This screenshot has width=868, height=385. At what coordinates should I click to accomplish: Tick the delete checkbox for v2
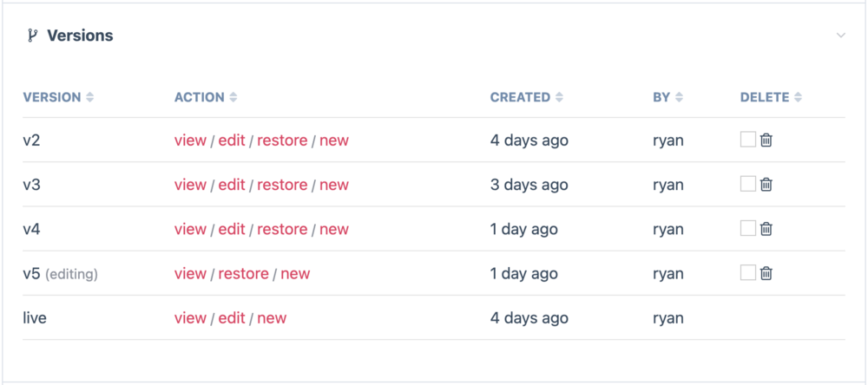[x=747, y=140]
